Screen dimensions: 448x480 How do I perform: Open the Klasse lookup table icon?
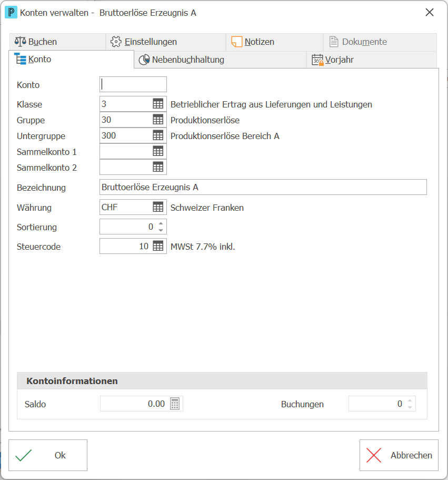158,104
